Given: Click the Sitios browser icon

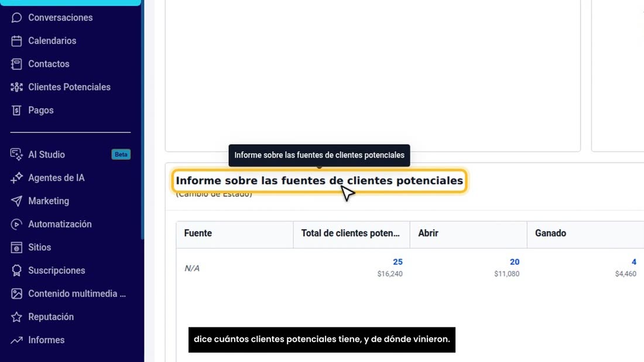Looking at the screenshot, I should click(x=16, y=247).
